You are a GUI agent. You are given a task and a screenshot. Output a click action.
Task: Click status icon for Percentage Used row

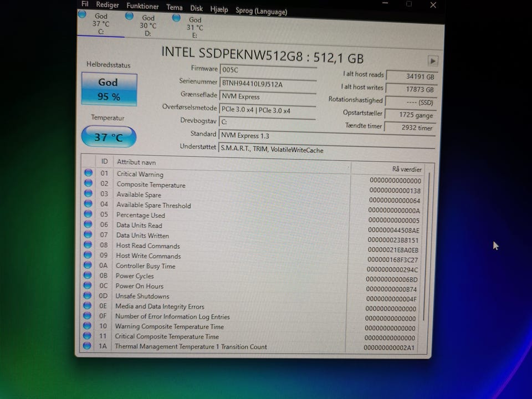[x=88, y=214]
